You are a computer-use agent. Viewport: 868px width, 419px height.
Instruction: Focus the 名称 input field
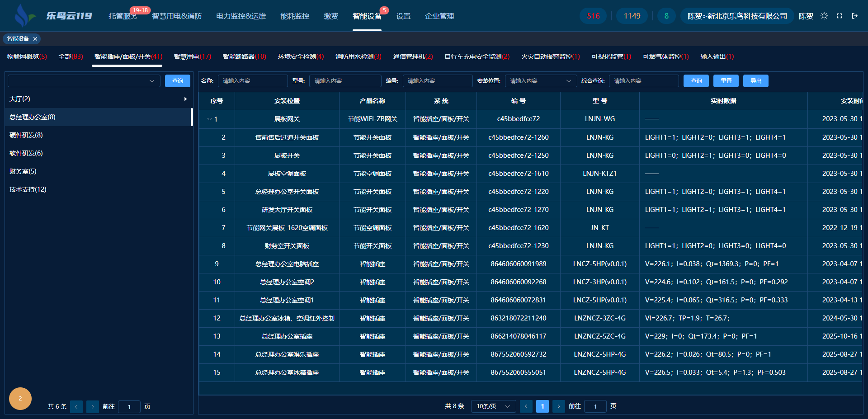253,81
